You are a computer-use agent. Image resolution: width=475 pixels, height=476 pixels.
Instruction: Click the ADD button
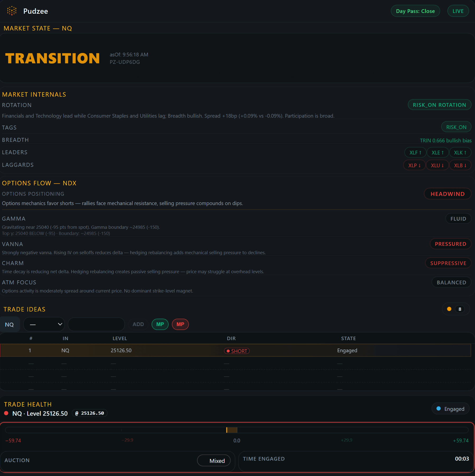(x=138, y=324)
